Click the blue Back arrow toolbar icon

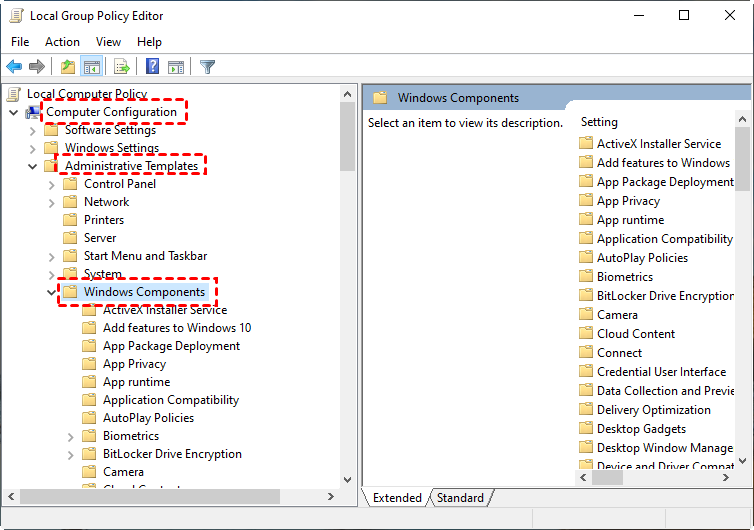pyautogui.click(x=14, y=66)
